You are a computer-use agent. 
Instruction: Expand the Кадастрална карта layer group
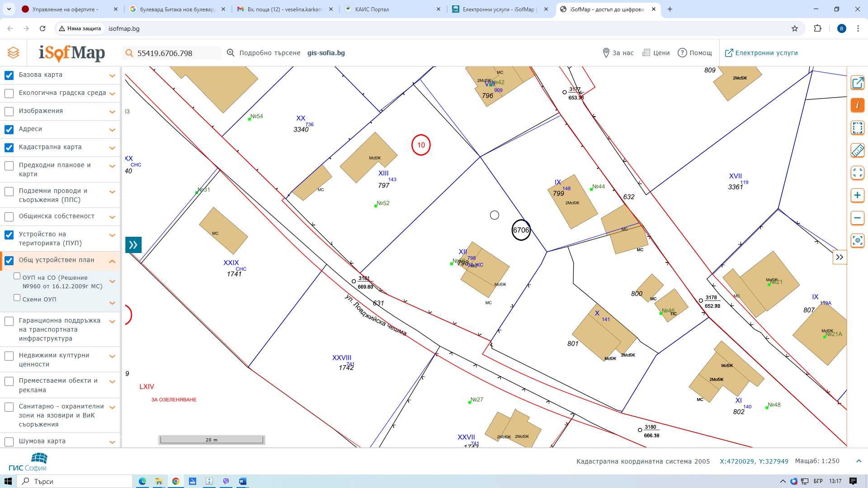click(x=112, y=148)
